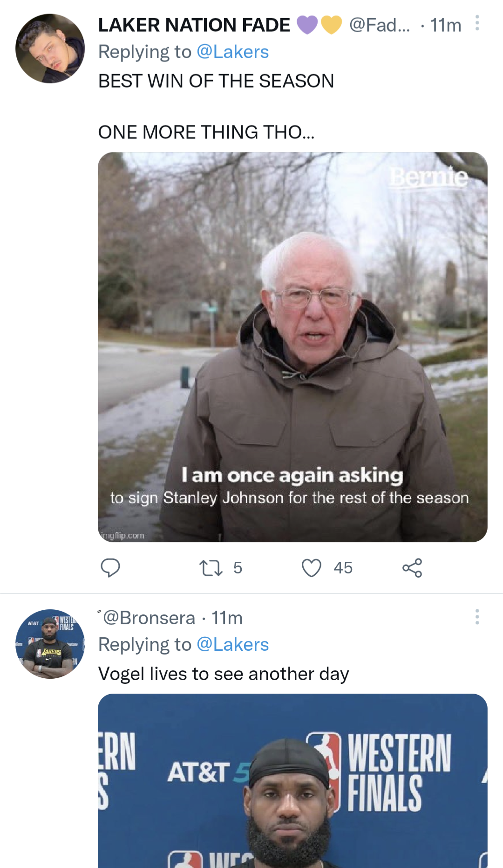Retweet the Bernie meme tweet

pyautogui.click(x=211, y=568)
